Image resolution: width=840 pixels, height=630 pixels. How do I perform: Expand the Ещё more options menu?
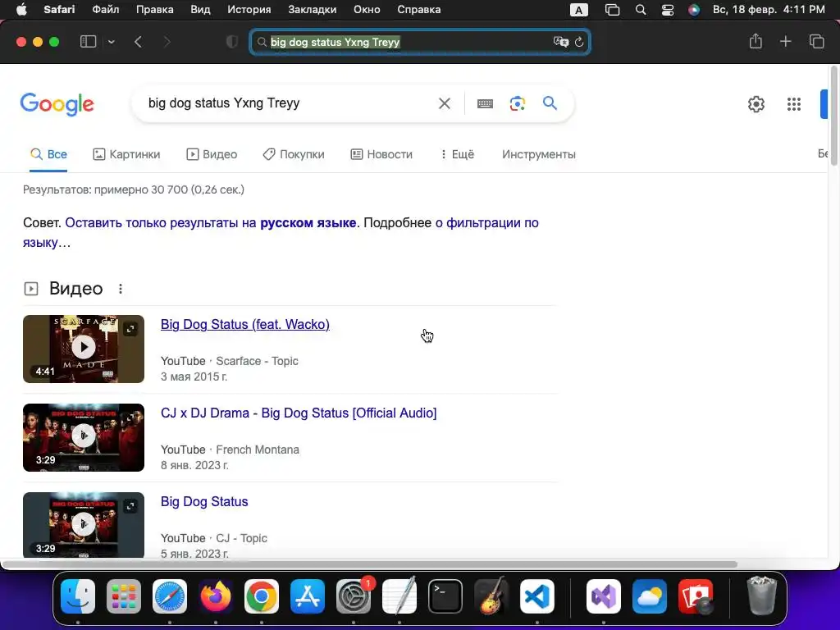coord(457,154)
